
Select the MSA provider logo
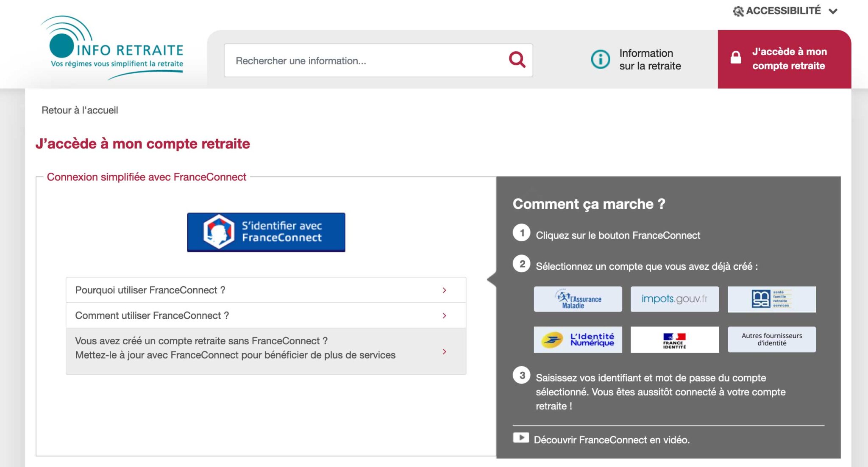[771, 299]
